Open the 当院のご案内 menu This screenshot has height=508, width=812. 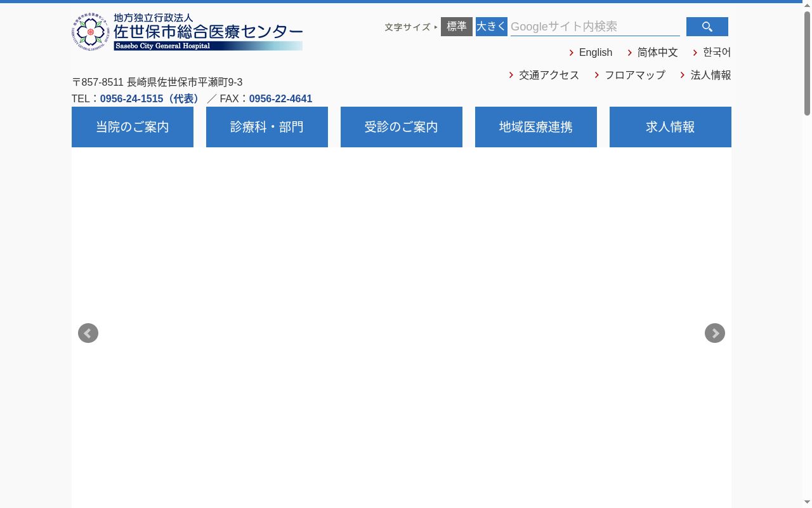click(x=133, y=127)
